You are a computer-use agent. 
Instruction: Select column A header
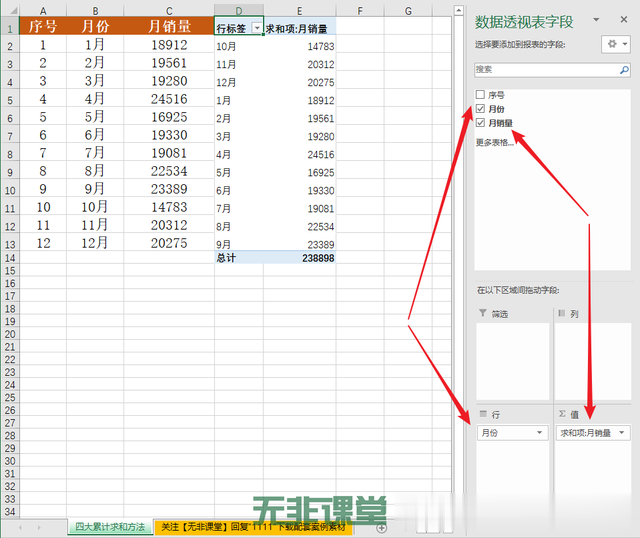[43, 11]
